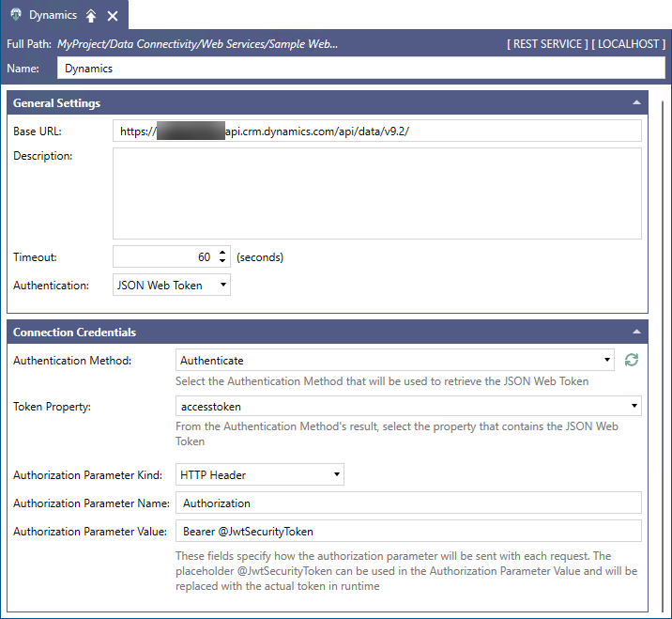The image size is (672, 619).
Task: Click the Name input field
Action: pyautogui.click(x=360, y=69)
